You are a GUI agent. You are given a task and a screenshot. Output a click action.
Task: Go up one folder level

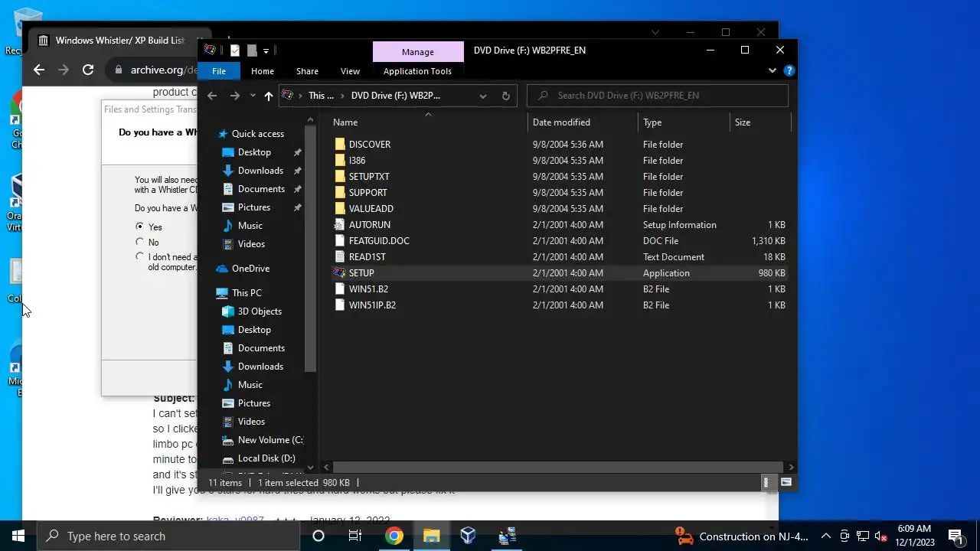[268, 96]
